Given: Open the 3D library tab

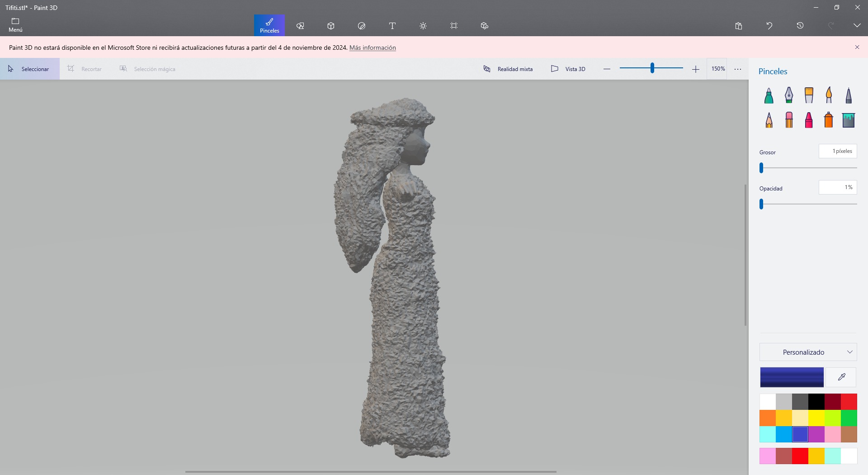Looking at the screenshot, I should tap(485, 26).
